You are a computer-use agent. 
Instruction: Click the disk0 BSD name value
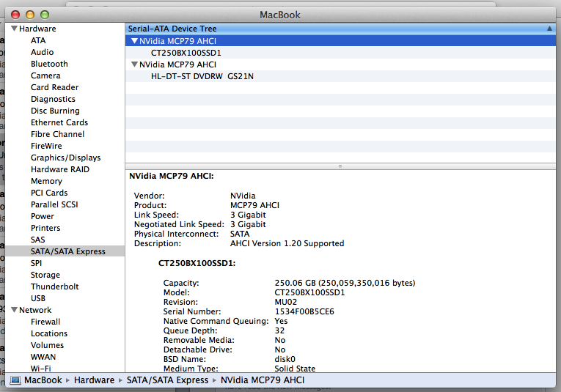click(285, 359)
